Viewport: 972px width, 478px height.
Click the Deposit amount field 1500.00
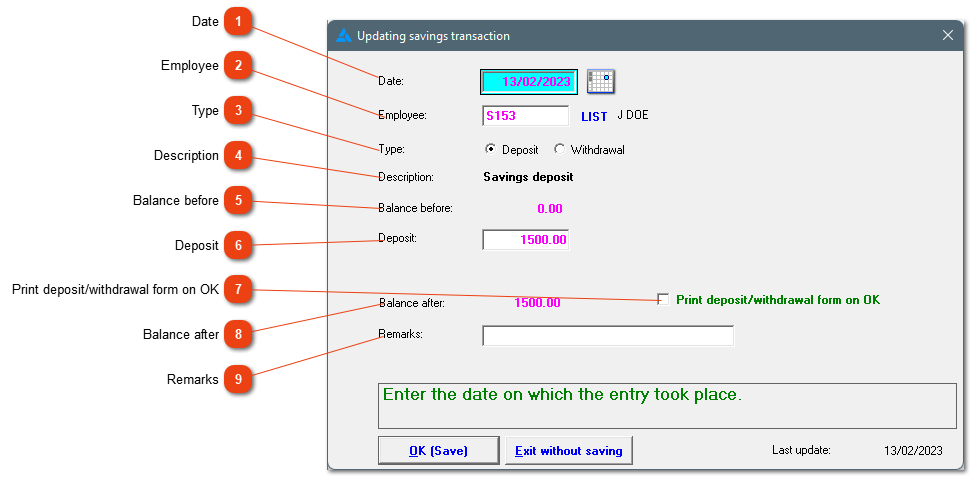525,239
